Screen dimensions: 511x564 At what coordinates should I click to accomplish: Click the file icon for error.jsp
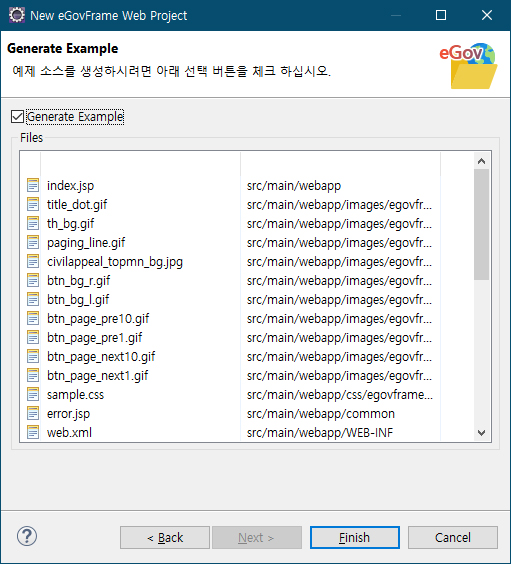[x=33, y=414]
